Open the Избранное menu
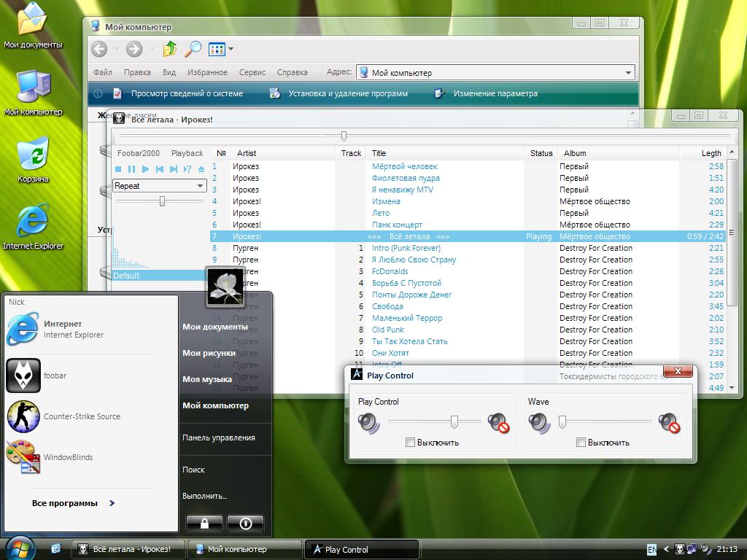The width and height of the screenshot is (747, 560). click(x=207, y=72)
